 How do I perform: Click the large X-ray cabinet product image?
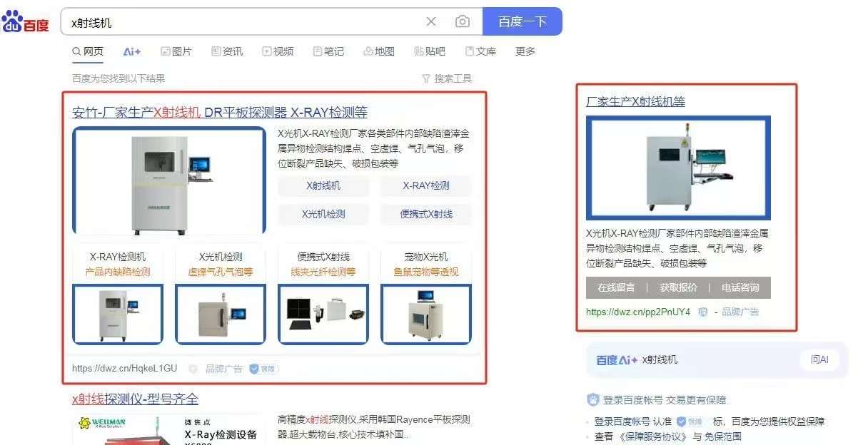pyautogui.click(x=169, y=181)
